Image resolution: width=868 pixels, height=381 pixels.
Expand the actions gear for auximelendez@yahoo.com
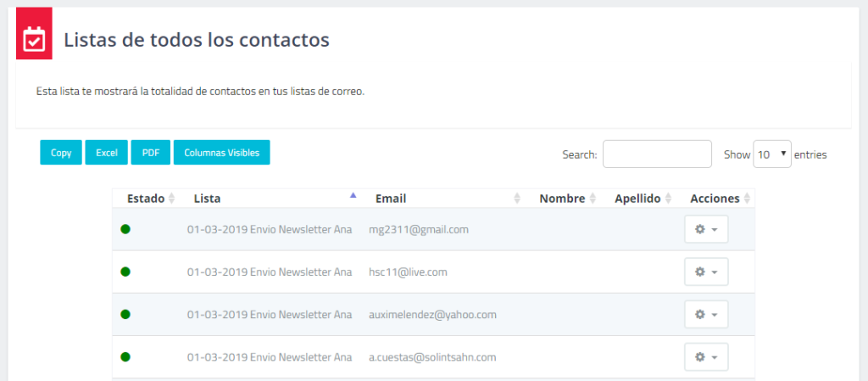(706, 315)
